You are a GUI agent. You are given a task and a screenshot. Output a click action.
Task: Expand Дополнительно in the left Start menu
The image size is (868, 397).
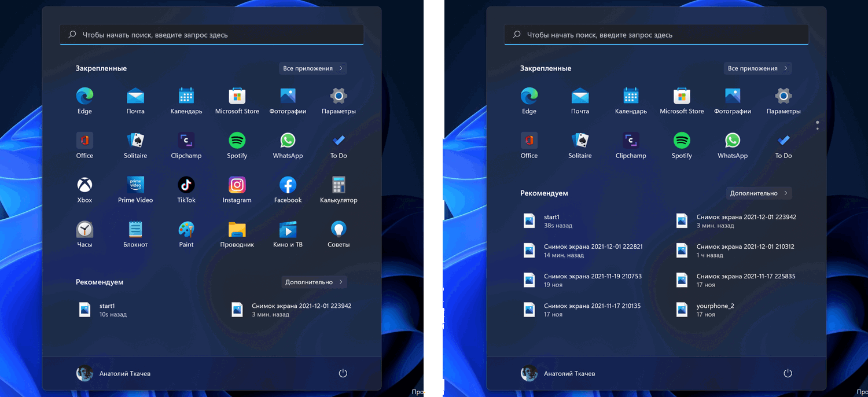pos(313,282)
